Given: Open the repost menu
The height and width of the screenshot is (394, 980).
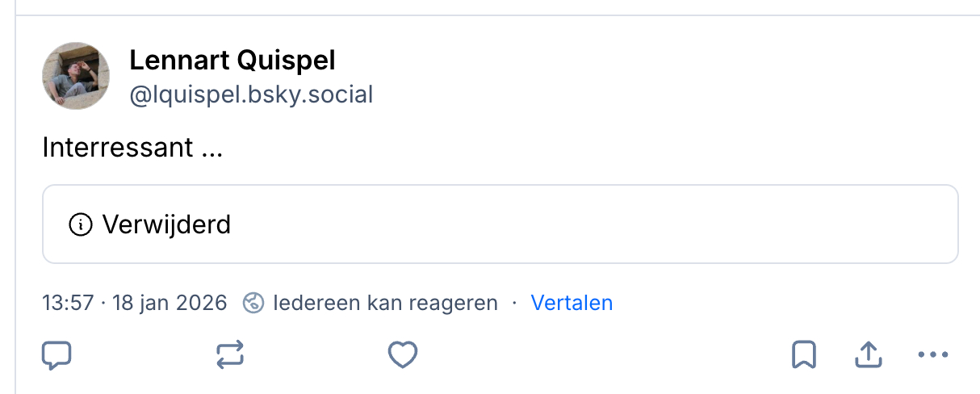Looking at the screenshot, I should [x=230, y=354].
